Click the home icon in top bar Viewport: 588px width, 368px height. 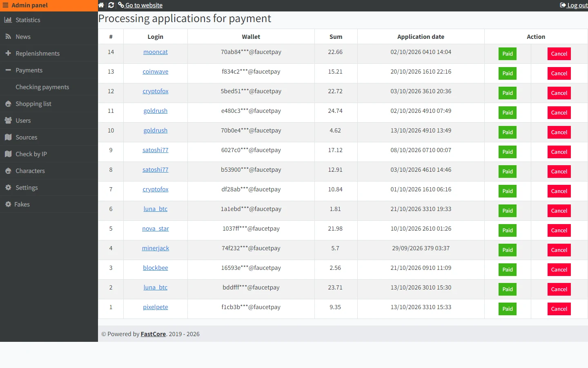tap(101, 5)
